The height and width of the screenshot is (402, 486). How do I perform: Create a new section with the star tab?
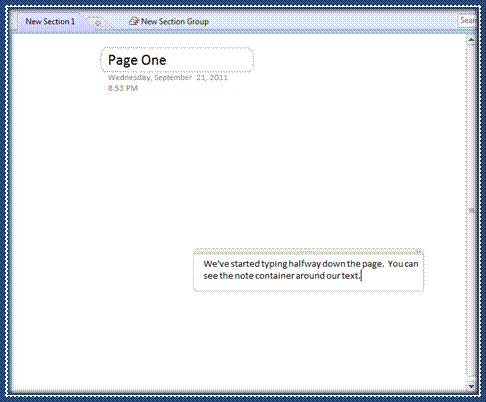click(98, 23)
